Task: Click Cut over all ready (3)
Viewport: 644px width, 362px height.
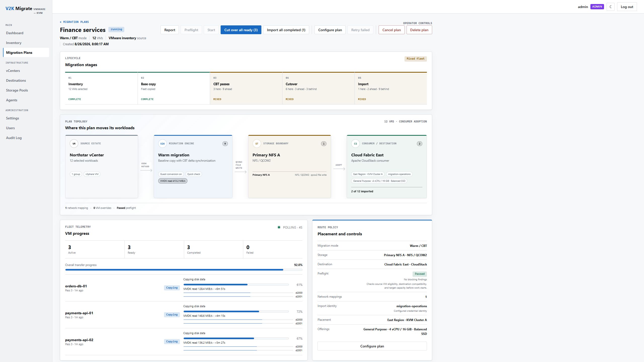Action: click(x=241, y=30)
